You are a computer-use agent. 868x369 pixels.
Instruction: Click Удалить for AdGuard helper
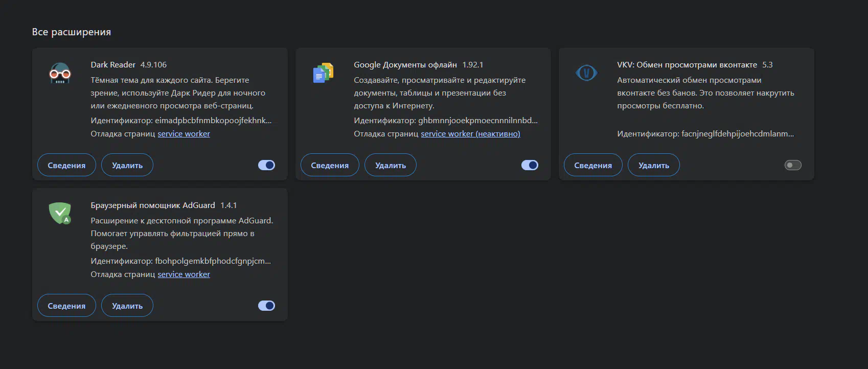[127, 306]
